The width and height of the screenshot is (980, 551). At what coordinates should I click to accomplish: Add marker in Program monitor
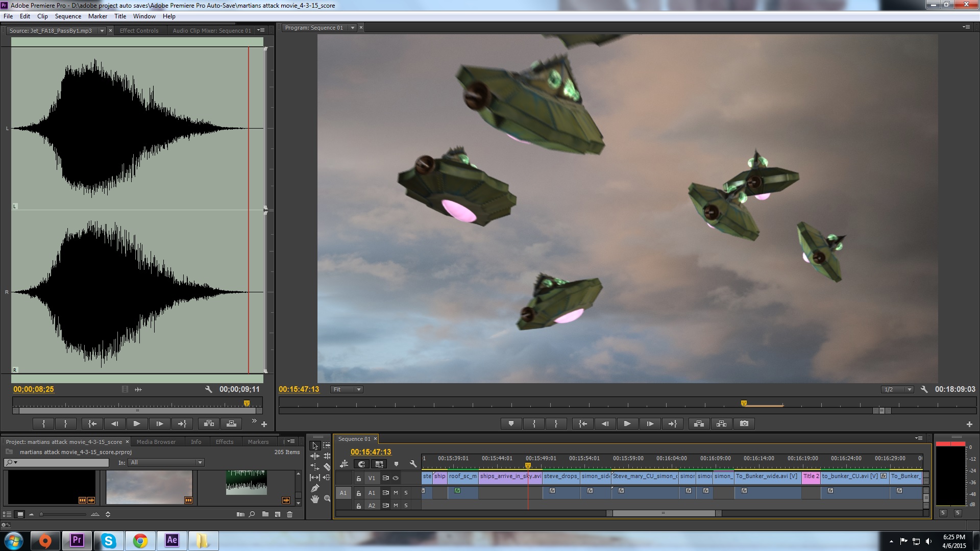(x=511, y=423)
